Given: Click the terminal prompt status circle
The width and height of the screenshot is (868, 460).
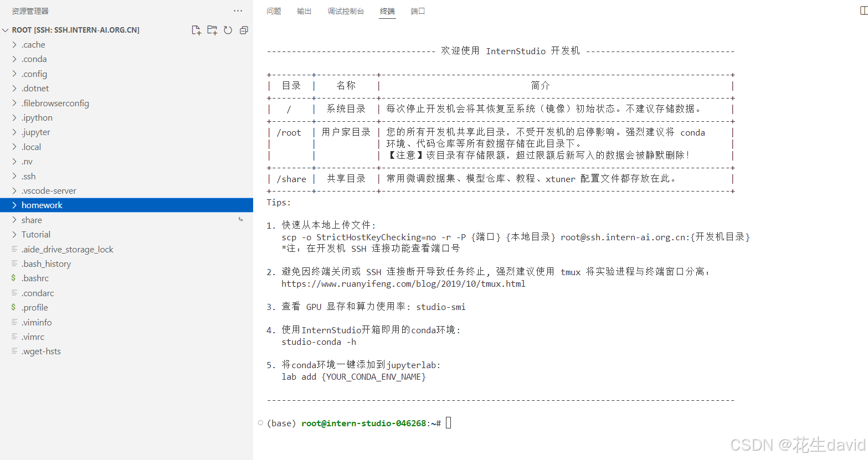Looking at the screenshot, I should pyautogui.click(x=260, y=423).
